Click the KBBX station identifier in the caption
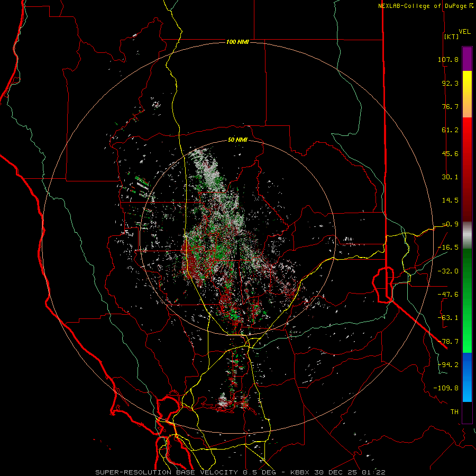476x476 pixels. pyautogui.click(x=300, y=472)
